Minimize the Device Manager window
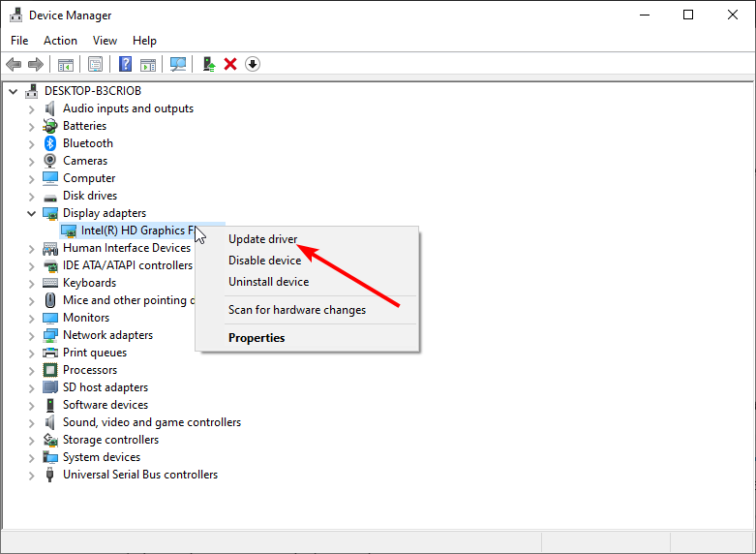 644,15
